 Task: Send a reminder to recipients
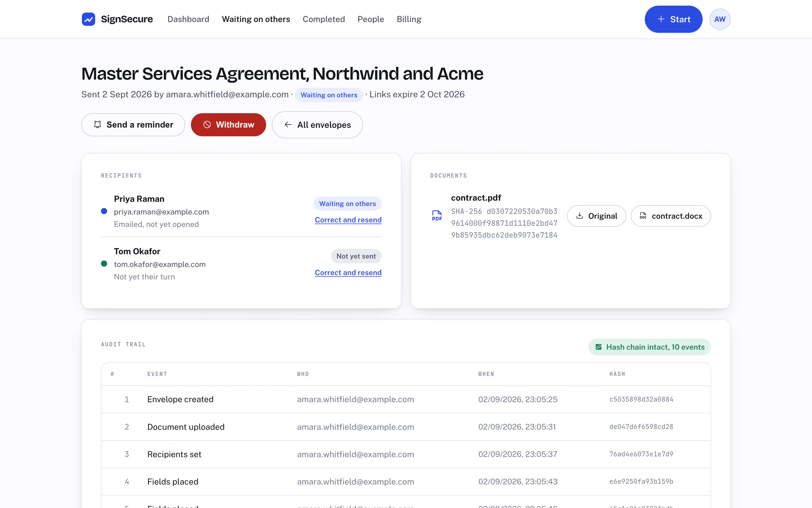133,125
